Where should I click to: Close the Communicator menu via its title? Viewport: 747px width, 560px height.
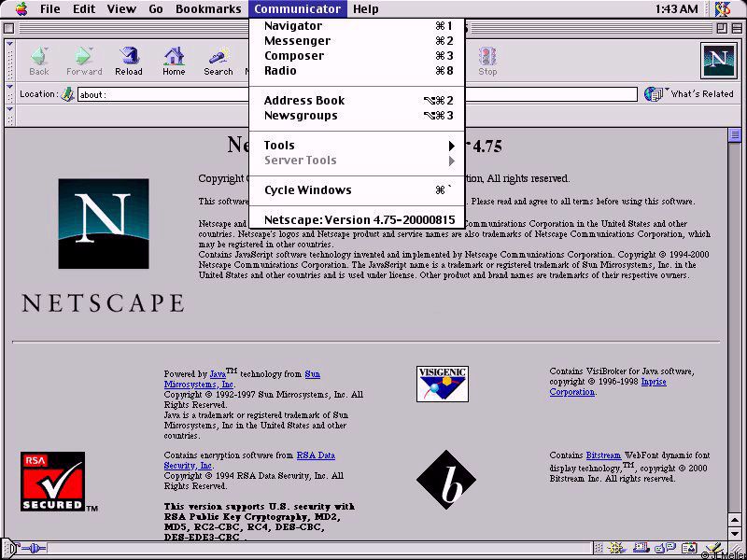pos(297,8)
